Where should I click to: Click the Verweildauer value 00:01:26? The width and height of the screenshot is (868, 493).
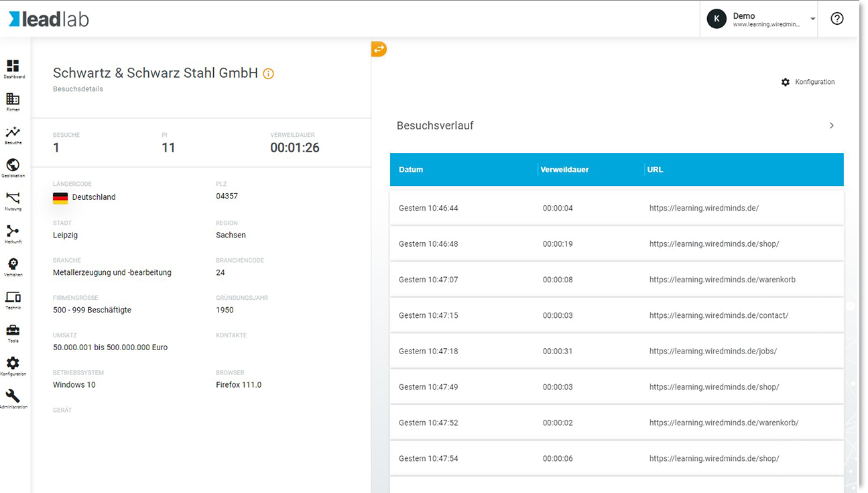click(295, 148)
